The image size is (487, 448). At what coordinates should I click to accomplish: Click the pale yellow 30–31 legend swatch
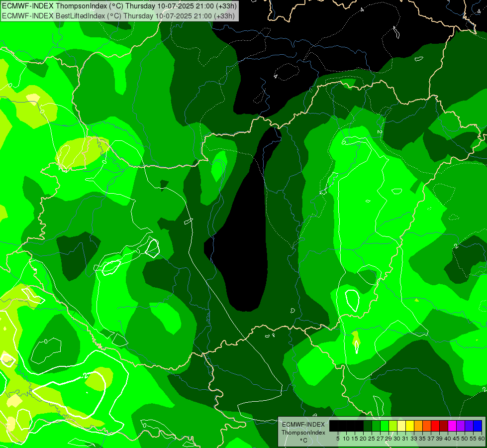[401, 426]
